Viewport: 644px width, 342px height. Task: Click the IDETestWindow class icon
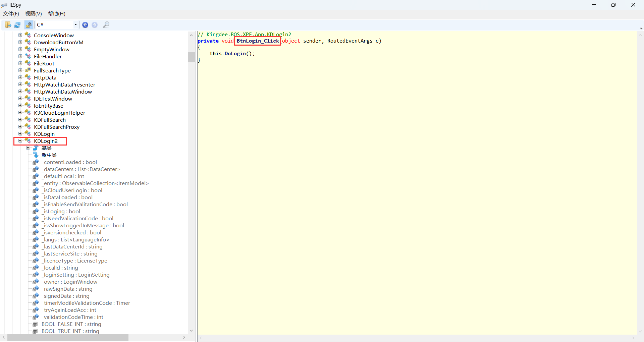[x=28, y=99]
